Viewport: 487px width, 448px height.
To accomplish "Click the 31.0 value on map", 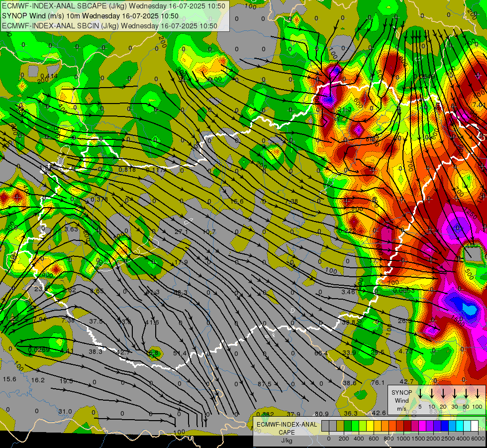I will coord(65,411).
